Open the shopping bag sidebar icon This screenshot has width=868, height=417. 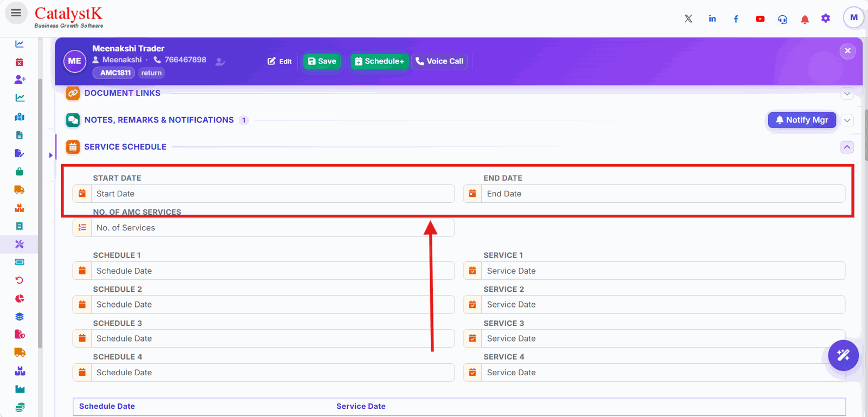20,171
